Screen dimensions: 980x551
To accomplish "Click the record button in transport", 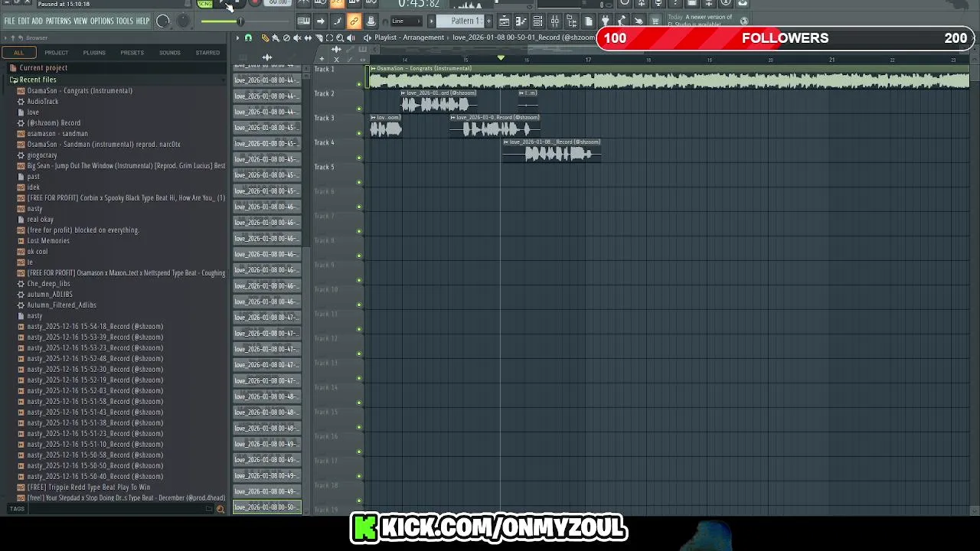I will click(255, 3).
